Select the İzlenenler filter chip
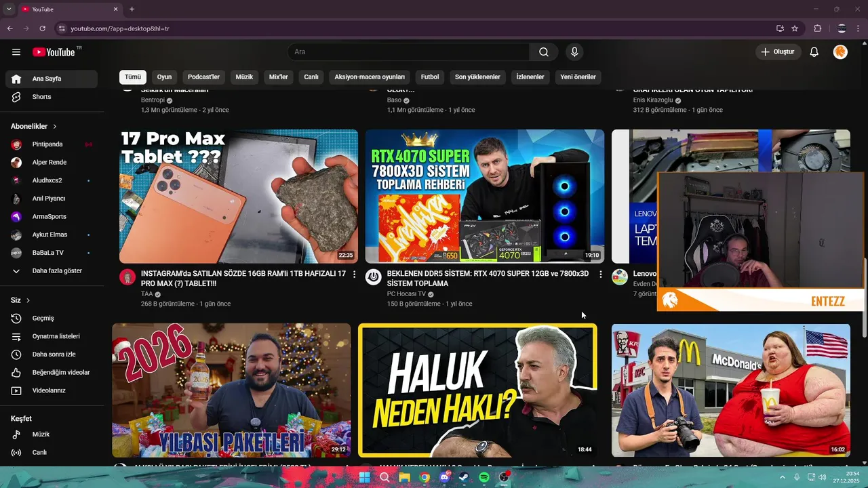 tap(530, 77)
